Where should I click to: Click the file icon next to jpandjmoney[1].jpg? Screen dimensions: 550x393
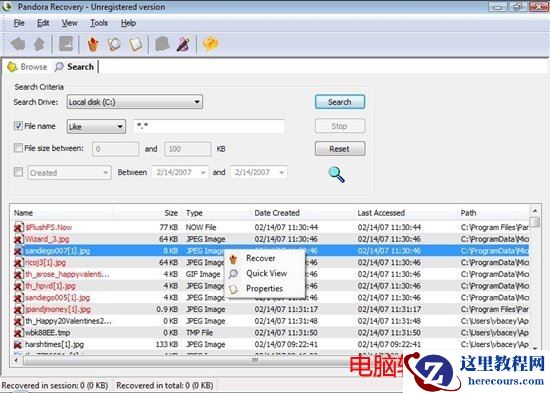18,309
